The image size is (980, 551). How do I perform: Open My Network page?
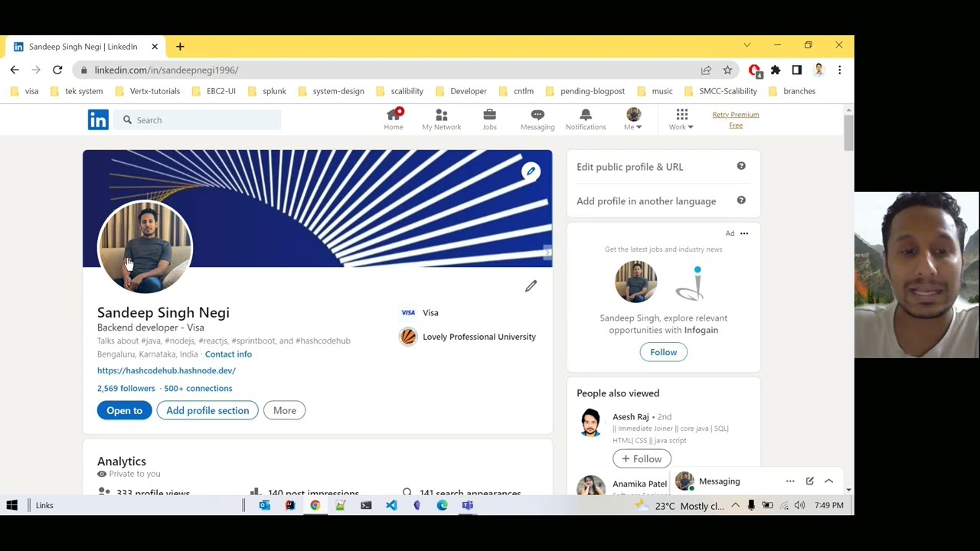click(x=442, y=119)
